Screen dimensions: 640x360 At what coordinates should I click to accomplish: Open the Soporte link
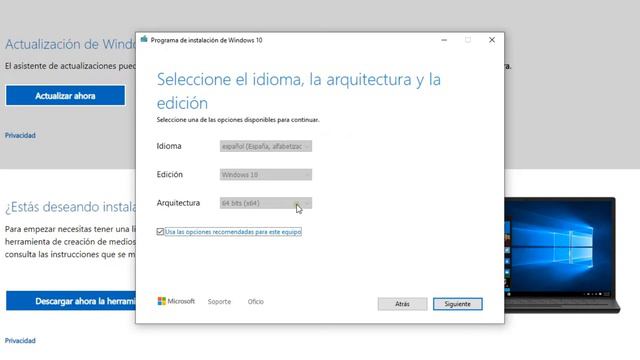tap(219, 302)
